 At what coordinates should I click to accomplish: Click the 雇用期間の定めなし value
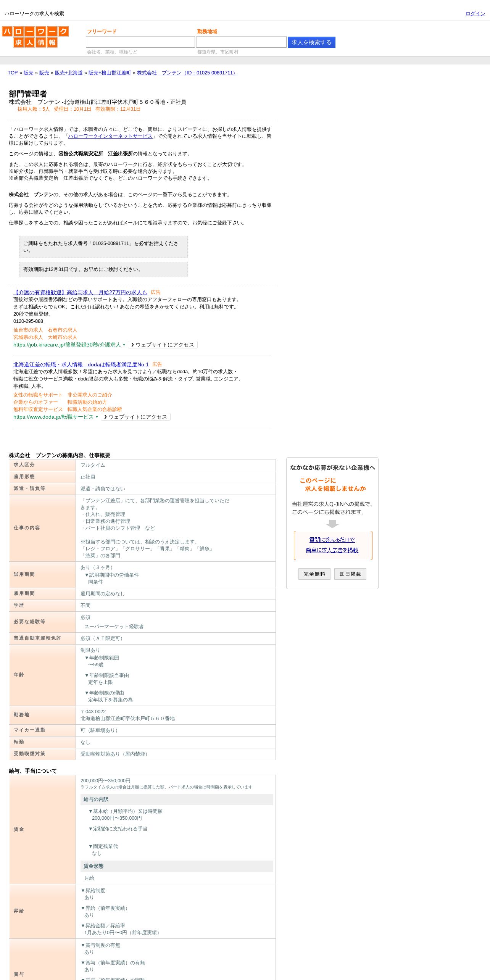[x=103, y=594]
